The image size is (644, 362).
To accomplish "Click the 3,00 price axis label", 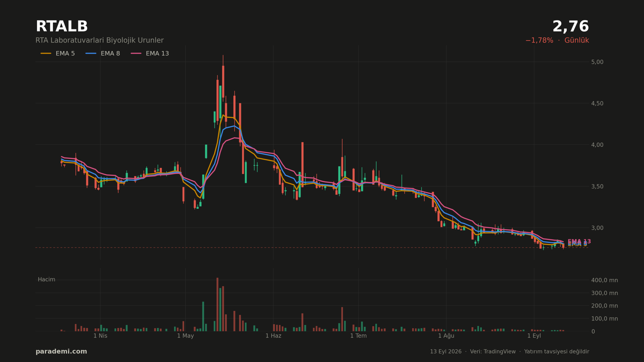I will click(597, 228).
